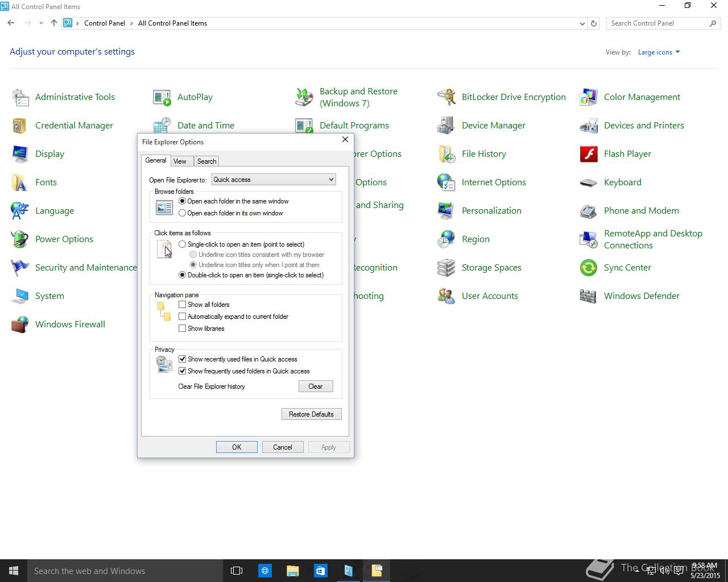Image resolution: width=728 pixels, height=582 pixels.
Task: Enable Show all folders checkbox
Action: [x=182, y=305]
